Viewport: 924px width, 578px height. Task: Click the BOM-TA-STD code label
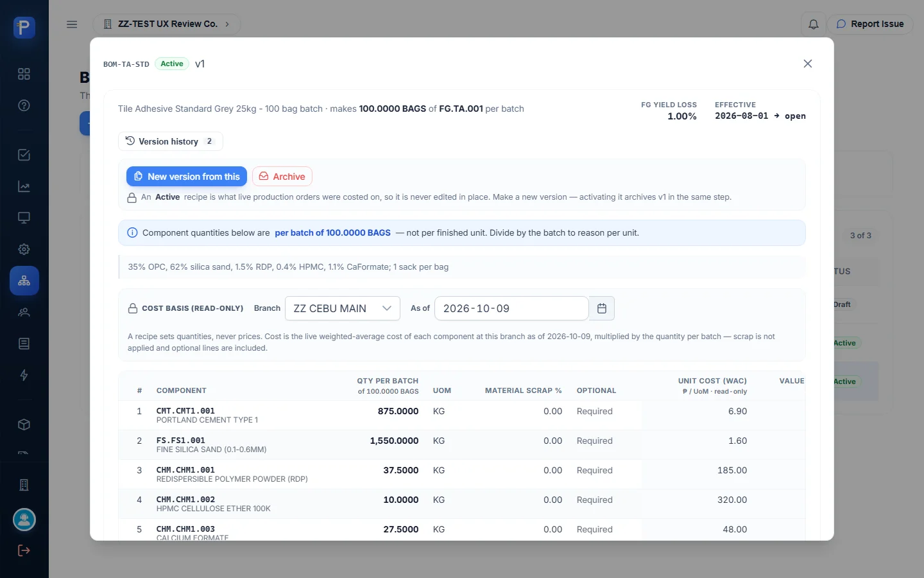126,64
